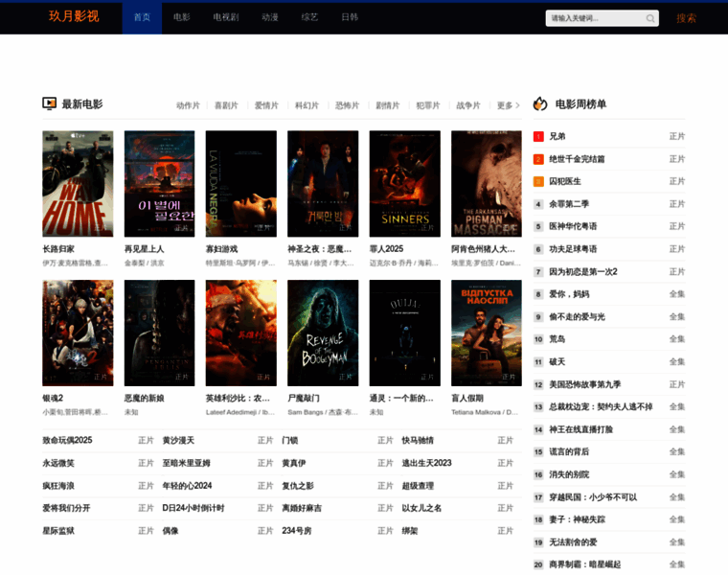
Task: Filter by 科幻片 category
Action: (x=307, y=106)
